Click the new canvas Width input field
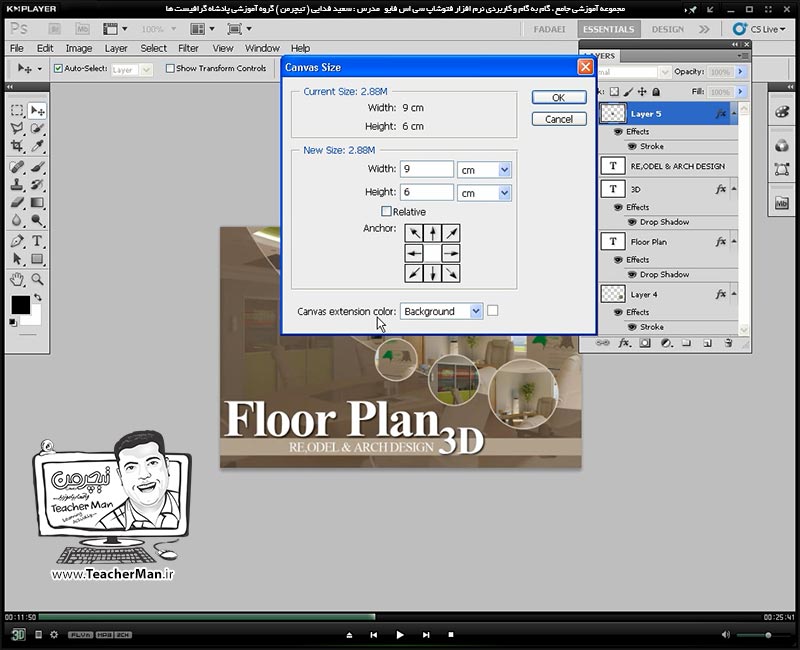The width and height of the screenshot is (800, 650). [x=427, y=169]
